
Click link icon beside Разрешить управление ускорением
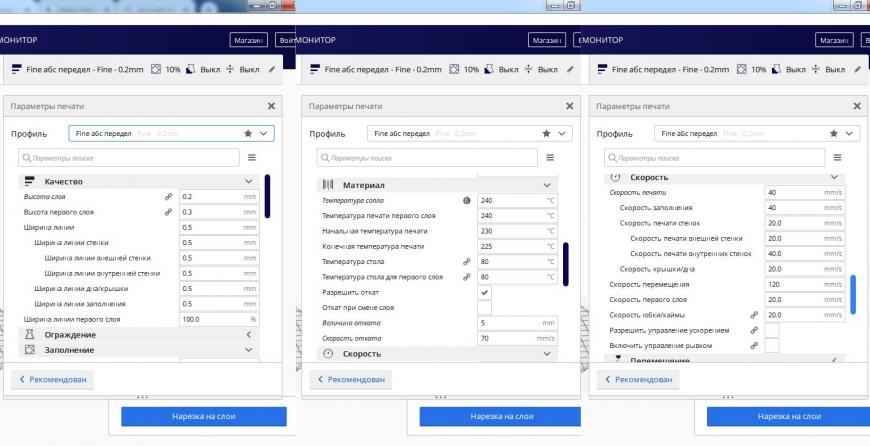tap(754, 330)
